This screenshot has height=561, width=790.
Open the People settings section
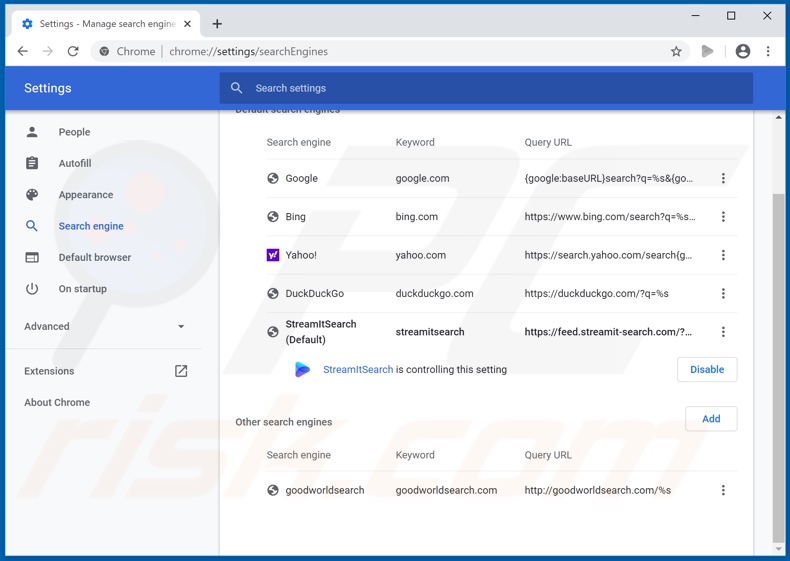(x=74, y=132)
